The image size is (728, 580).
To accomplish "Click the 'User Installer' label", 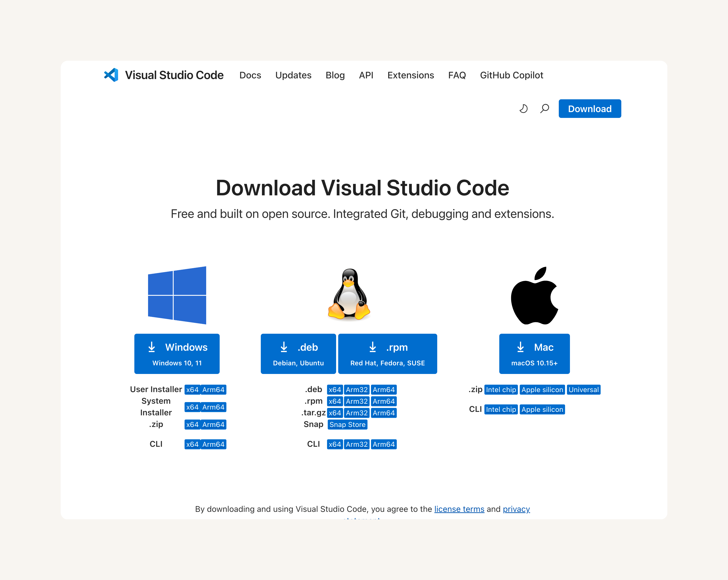I will [156, 389].
